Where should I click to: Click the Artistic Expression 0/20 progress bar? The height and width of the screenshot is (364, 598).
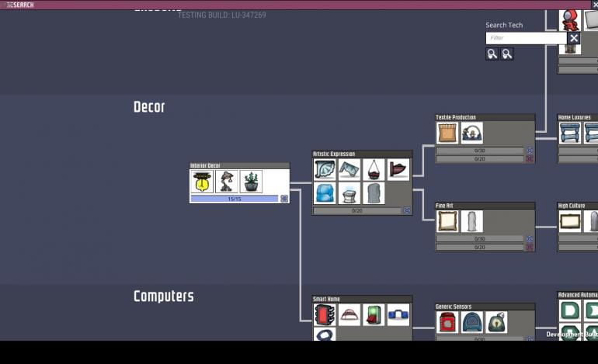pos(357,210)
